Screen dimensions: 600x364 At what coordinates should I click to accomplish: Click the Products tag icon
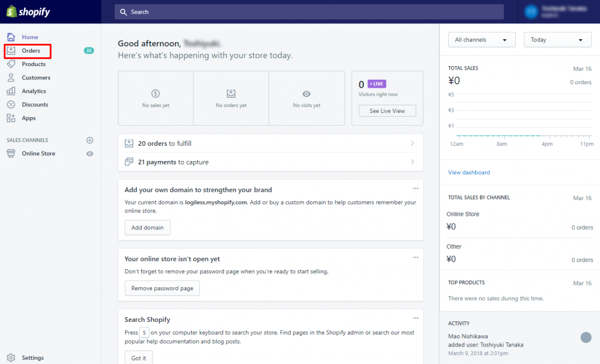pos(11,64)
